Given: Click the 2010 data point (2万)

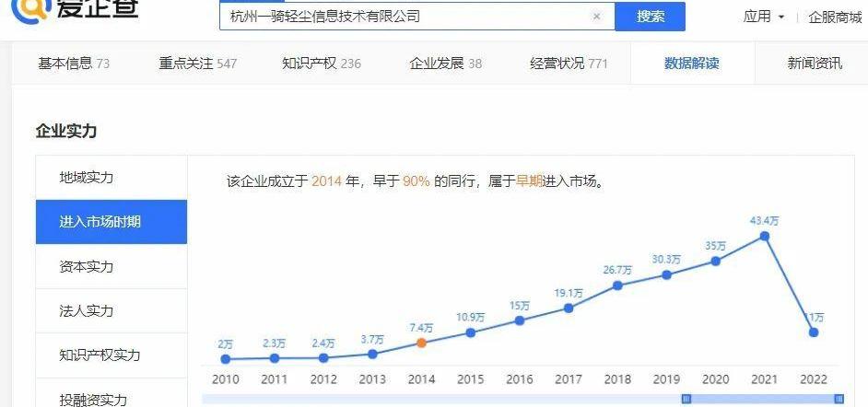Looking at the screenshot, I should [226, 359].
